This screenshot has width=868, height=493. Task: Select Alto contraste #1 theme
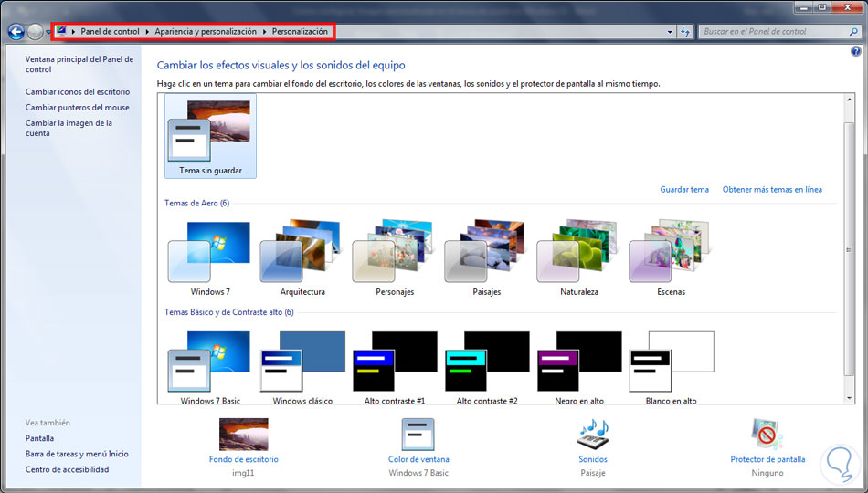click(x=395, y=366)
